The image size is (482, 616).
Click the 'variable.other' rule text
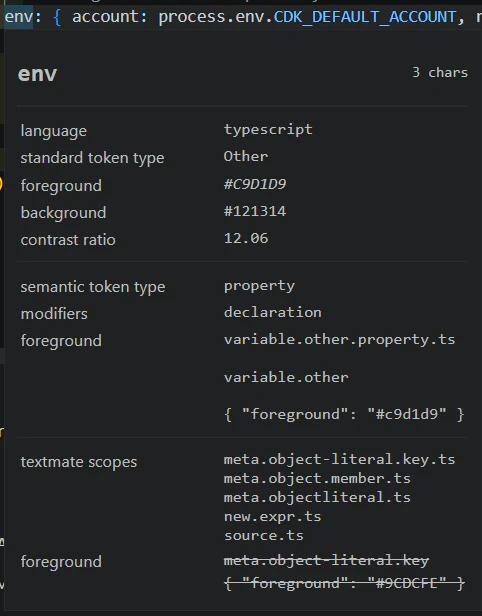coord(286,378)
